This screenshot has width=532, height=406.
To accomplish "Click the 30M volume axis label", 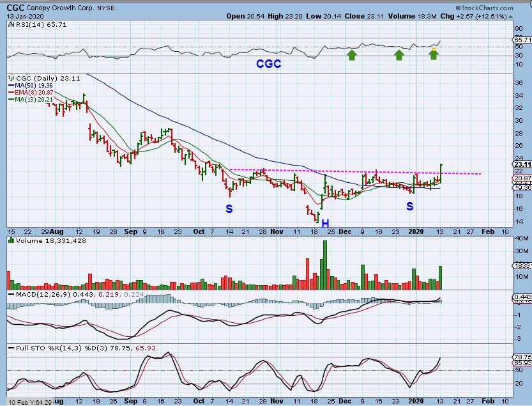I will click(522, 251).
